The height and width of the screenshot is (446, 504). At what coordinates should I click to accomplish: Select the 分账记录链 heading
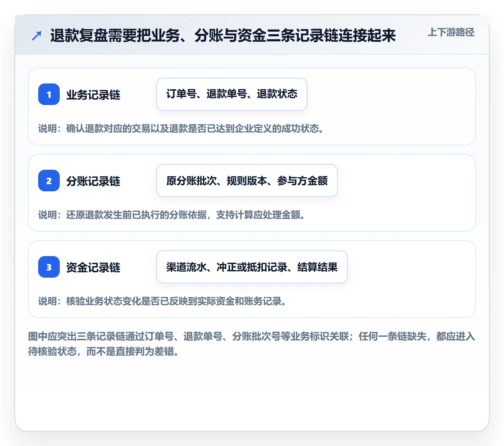pos(93,181)
